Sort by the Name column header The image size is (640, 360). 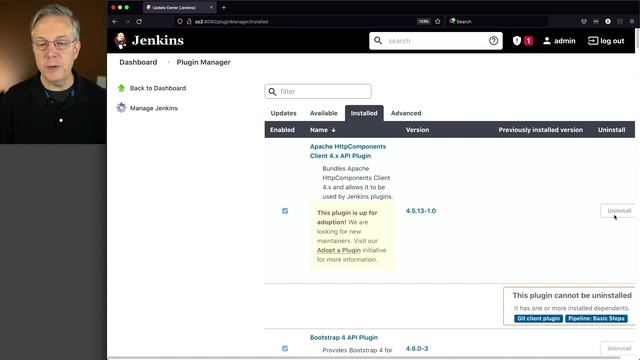[x=322, y=130]
